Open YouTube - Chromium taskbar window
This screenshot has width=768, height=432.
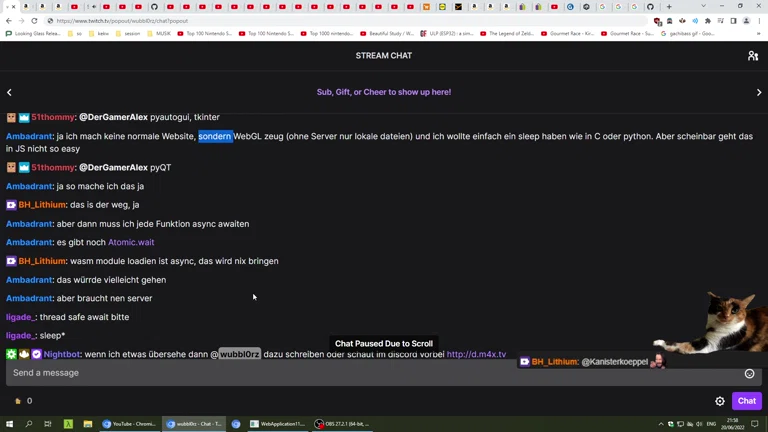tap(128, 424)
